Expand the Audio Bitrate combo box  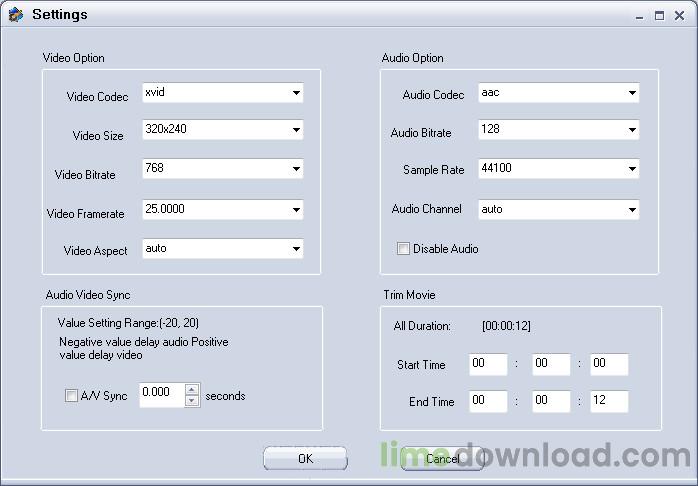[559, 130]
